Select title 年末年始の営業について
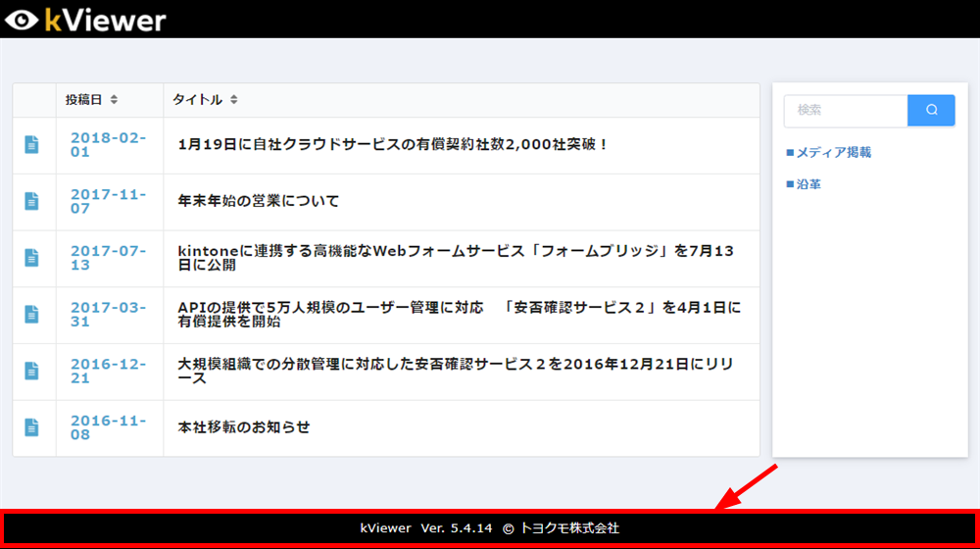 [258, 201]
